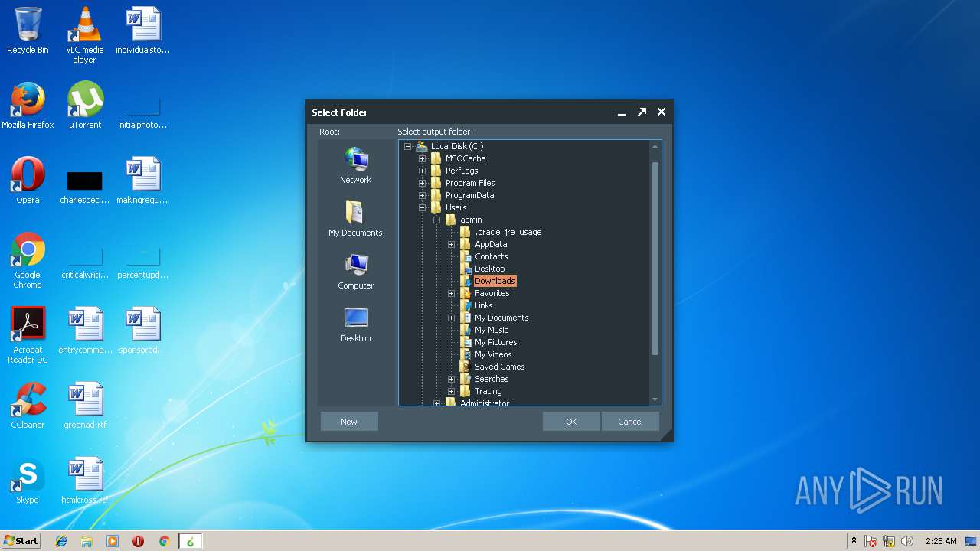Open the Windows Start menu
The width and height of the screenshot is (980, 551).
21,541
